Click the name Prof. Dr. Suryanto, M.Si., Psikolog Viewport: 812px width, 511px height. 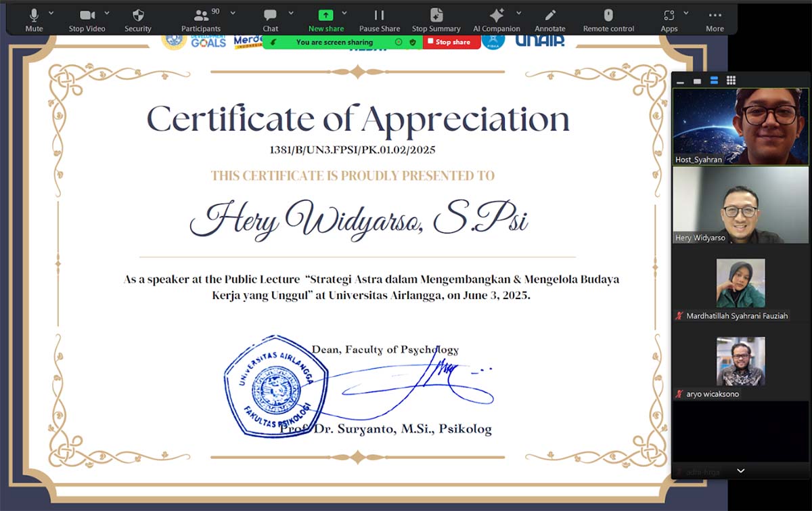coord(386,428)
